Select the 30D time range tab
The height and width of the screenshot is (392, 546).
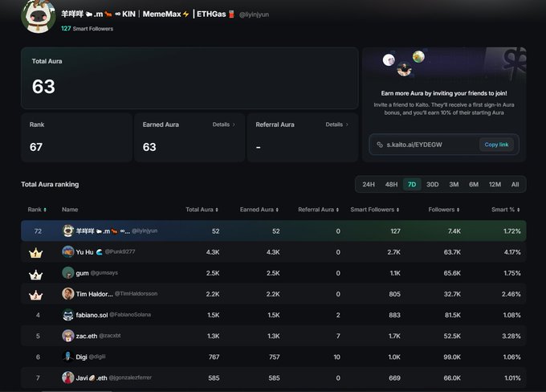[433, 184]
